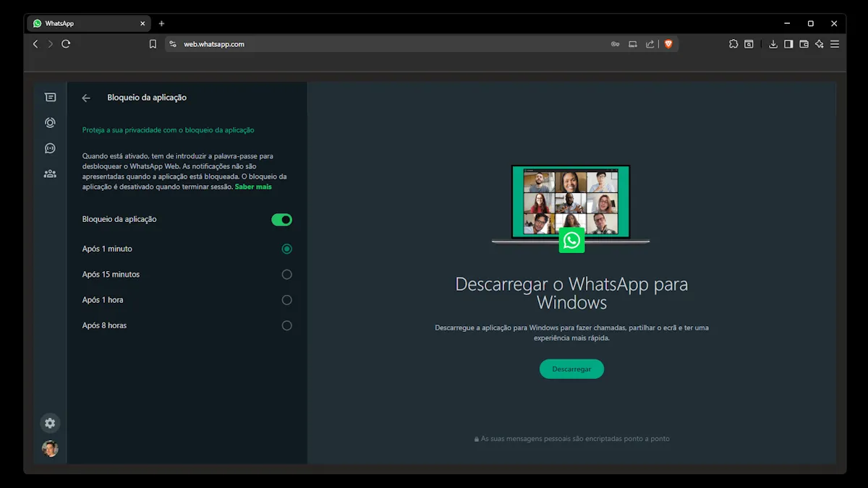Screen dimensions: 868x488
Task: Disable the Bloqueio da aplicação toggle
Action: click(281, 220)
